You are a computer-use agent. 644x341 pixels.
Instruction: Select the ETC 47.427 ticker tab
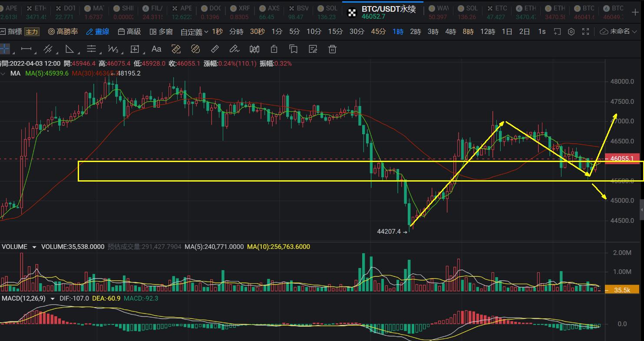tap(497, 12)
